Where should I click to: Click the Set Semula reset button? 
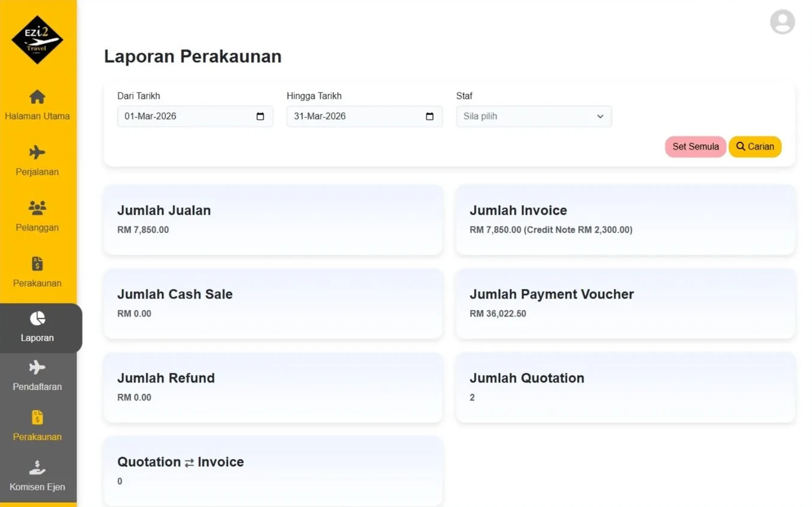click(695, 147)
